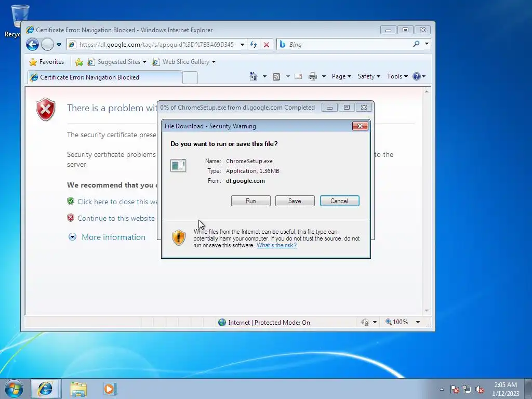This screenshot has height=399, width=532.
Task: Click the yellow warning shield icon in the dialog
Action: pyautogui.click(x=179, y=237)
